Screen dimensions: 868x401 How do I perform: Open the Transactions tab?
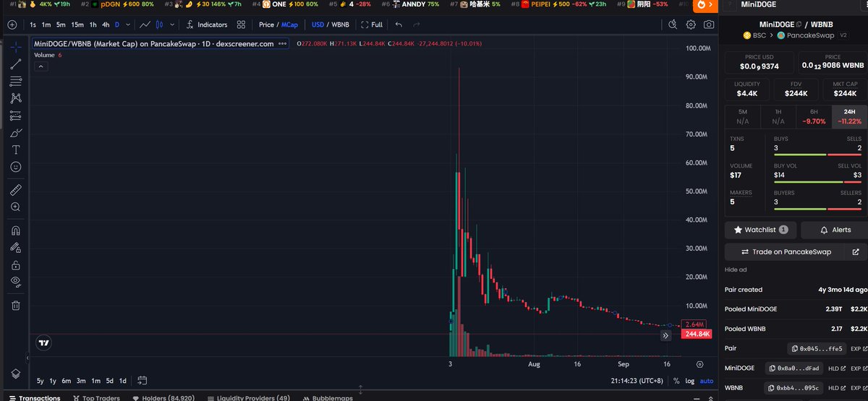tap(35, 397)
